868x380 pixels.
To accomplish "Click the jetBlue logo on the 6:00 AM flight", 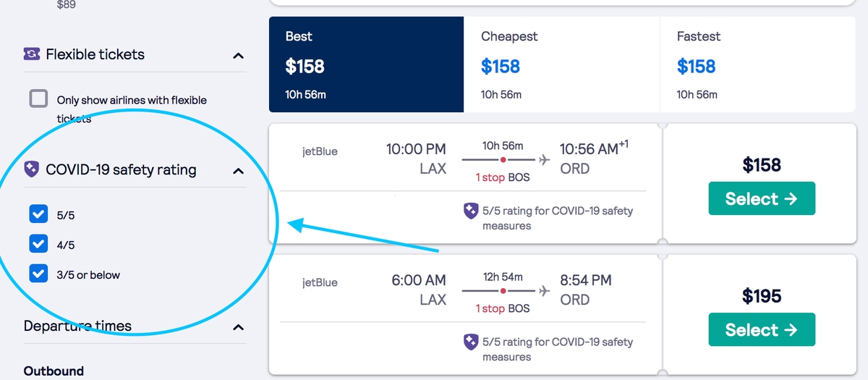I will click(320, 282).
